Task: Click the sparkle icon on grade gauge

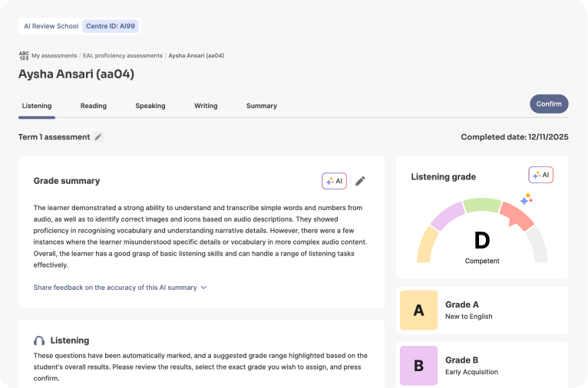Action: click(527, 199)
